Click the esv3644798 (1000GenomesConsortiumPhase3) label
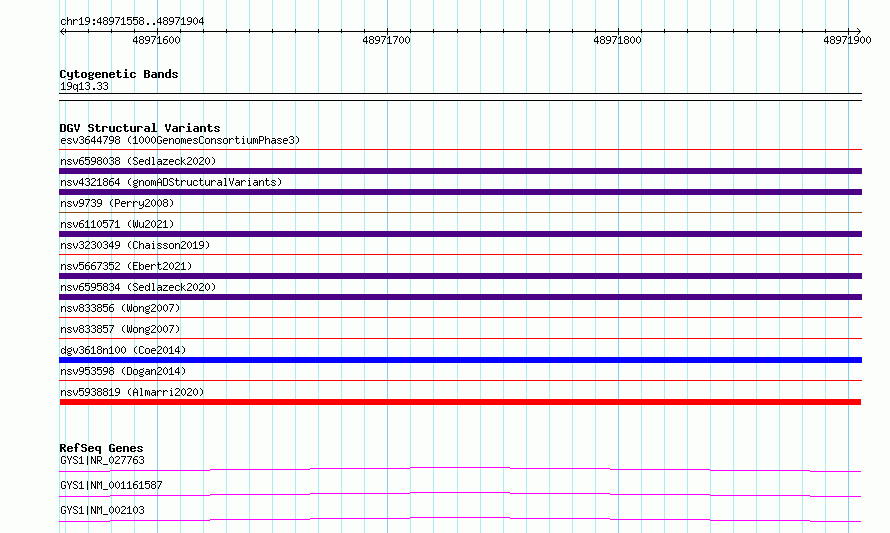Image resolution: width=890 pixels, height=533 pixels. (x=180, y=140)
